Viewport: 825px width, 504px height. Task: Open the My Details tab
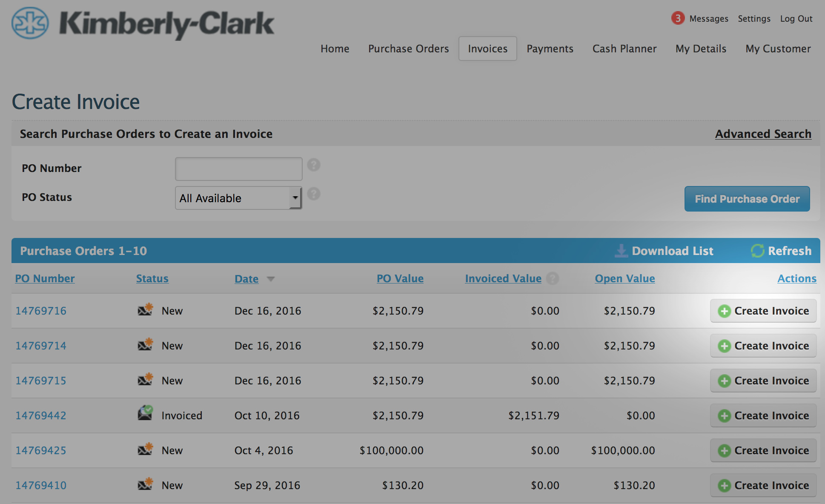coord(701,49)
